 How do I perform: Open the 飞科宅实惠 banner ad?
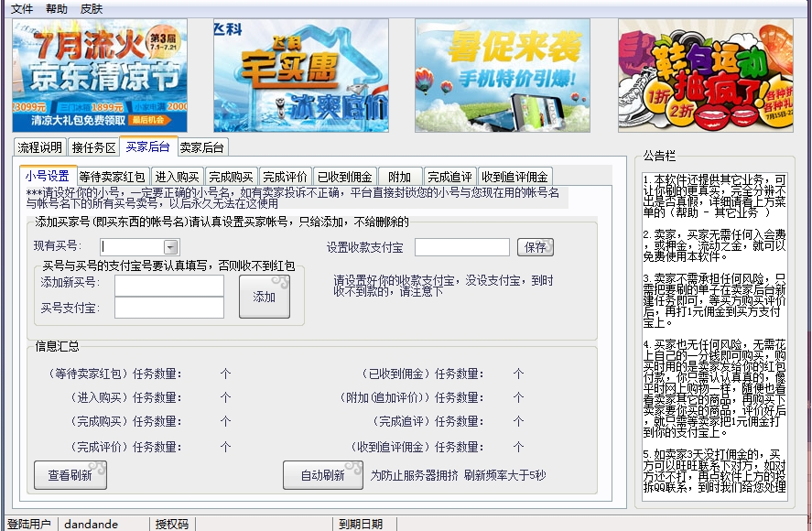pos(301,76)
